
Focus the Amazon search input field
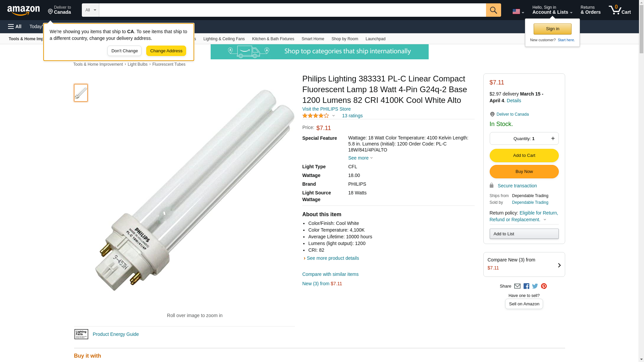(x=292, y=10)
